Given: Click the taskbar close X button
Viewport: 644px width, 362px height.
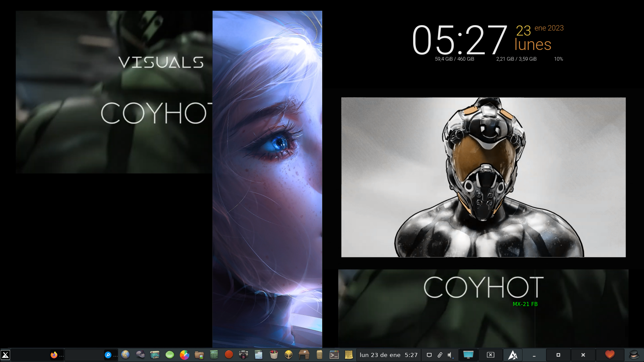Looking at the screenshot, I should point(583,355).
